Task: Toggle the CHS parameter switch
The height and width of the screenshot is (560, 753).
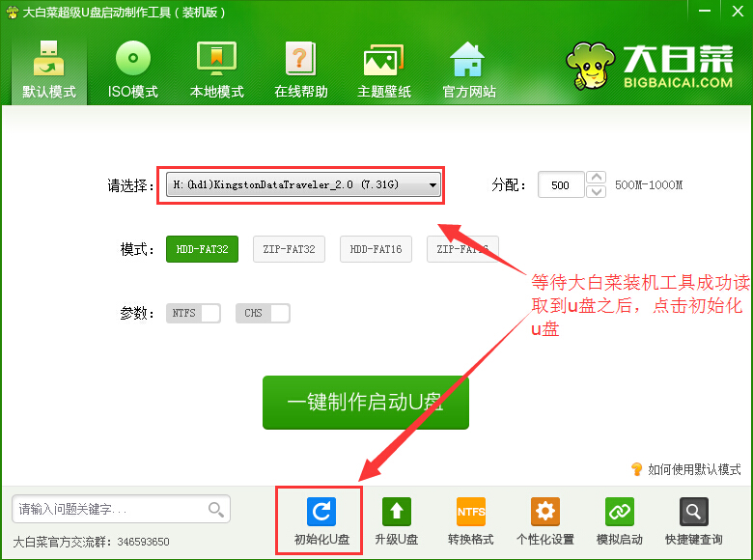Action: coord(263,313)
